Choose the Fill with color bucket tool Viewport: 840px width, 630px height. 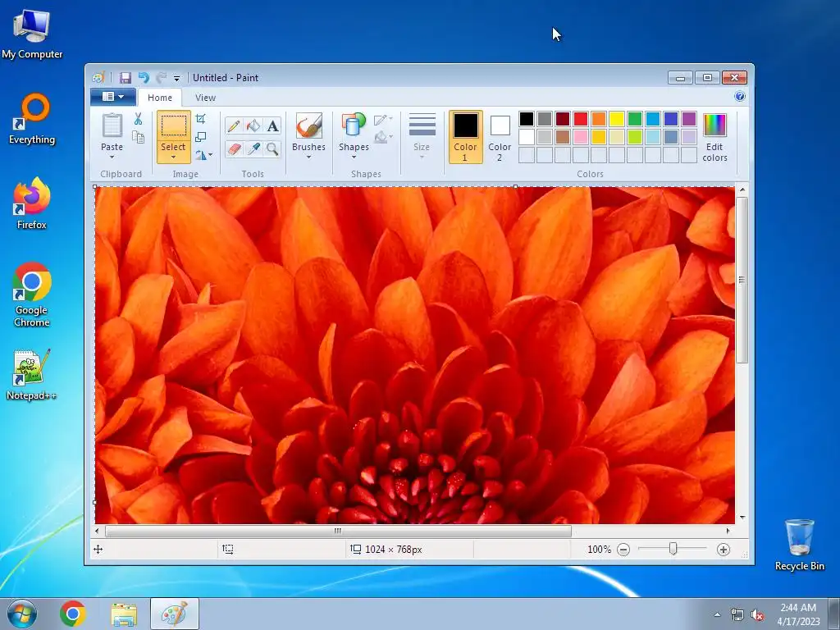(x=253, y=126)
